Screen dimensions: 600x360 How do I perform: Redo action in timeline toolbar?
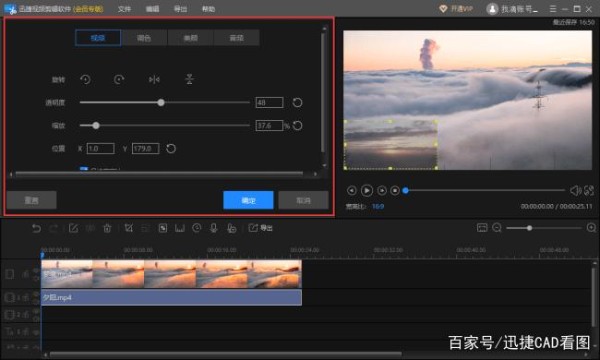click(54, 228)
